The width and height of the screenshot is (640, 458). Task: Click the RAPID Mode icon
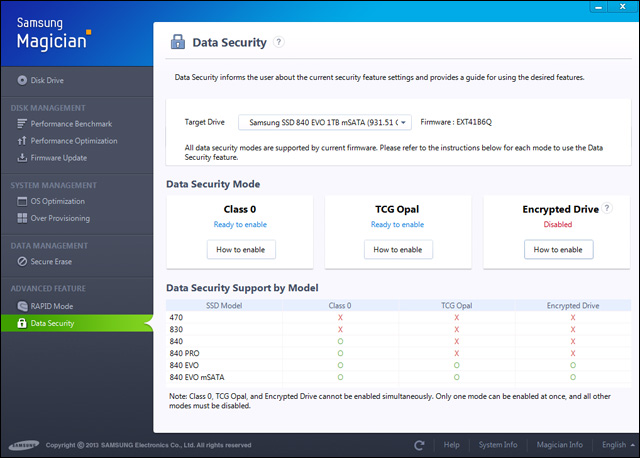[22, 306]
